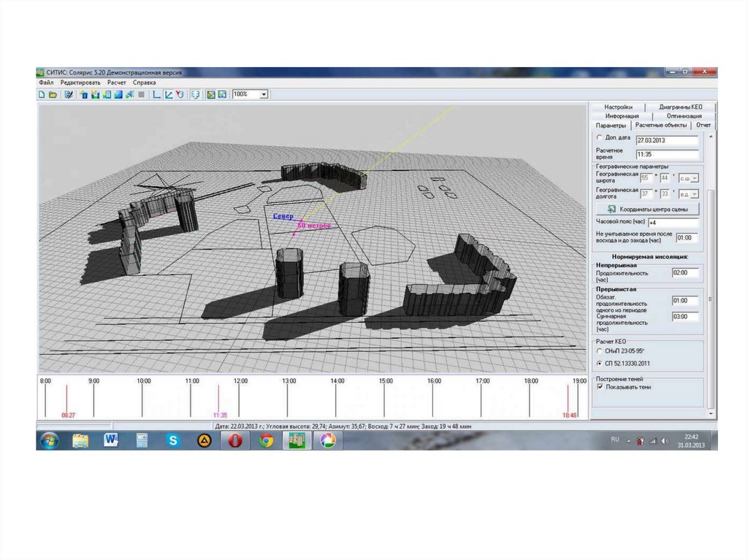Screen dimensions: 748x560
Task: Expand the в.д. longitude hemisphere dropdown
Action: [694, 193]
